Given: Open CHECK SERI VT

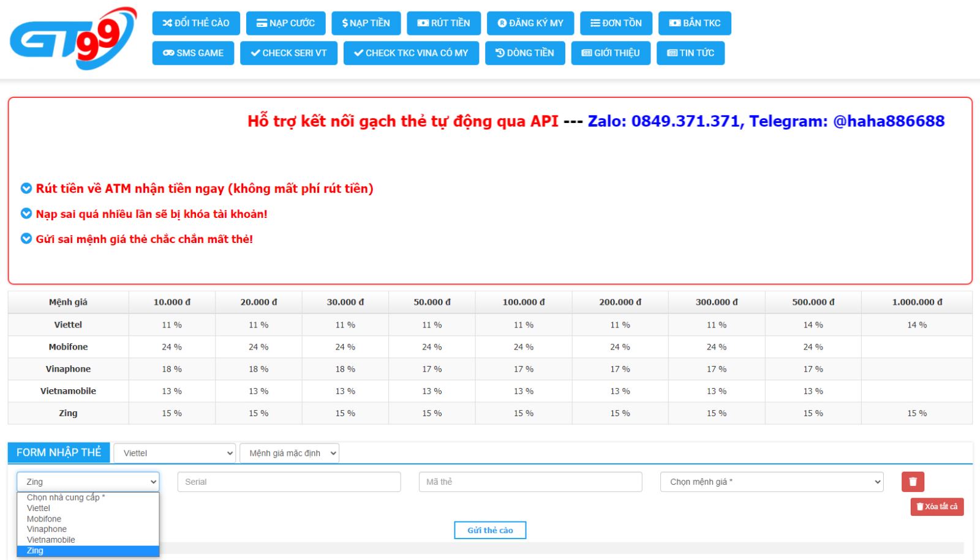Looking at the screenshot, I should (x=288, y=53).
